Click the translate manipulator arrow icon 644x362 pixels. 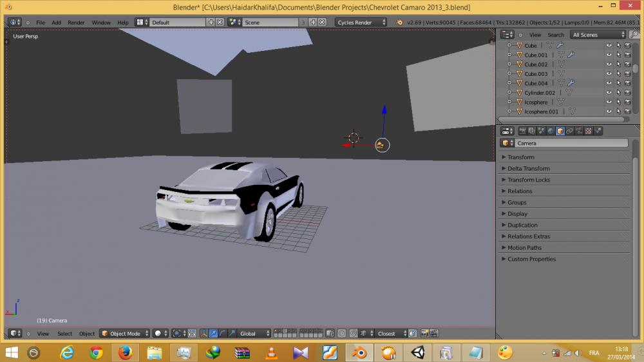213,334
